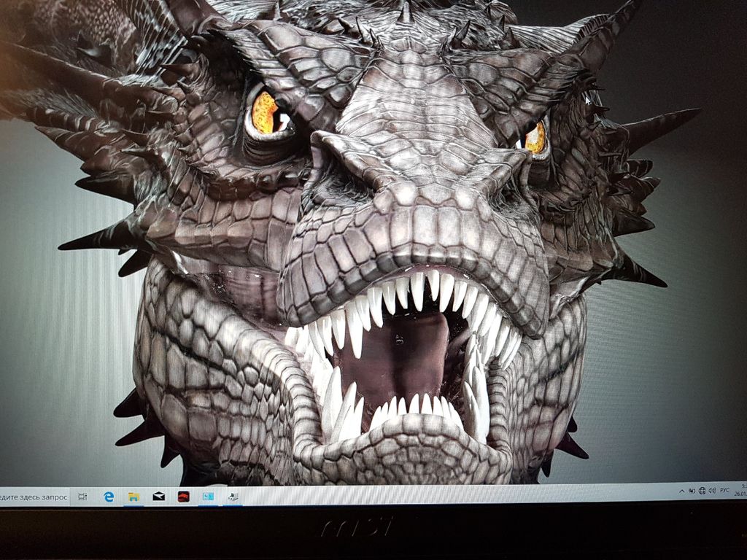
Task: Click the Task View taskbar icon
Action: point(82,497)
